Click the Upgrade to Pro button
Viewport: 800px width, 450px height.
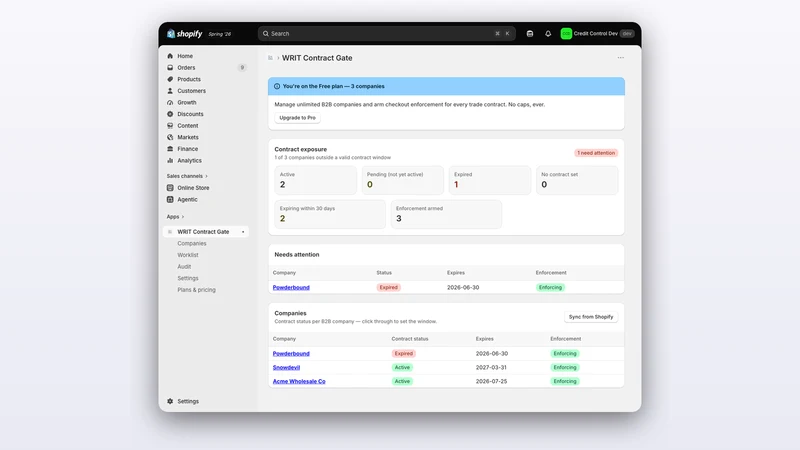(297, 118)
